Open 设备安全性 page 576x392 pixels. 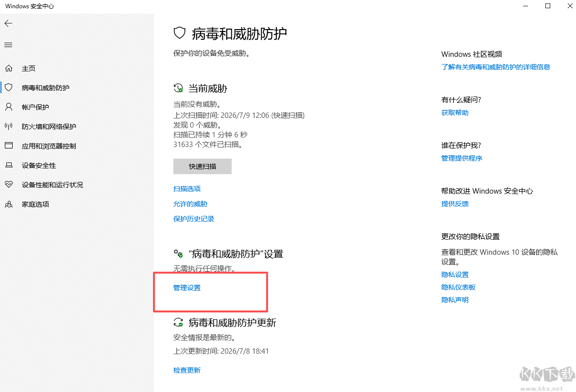(x=39, y=165)
